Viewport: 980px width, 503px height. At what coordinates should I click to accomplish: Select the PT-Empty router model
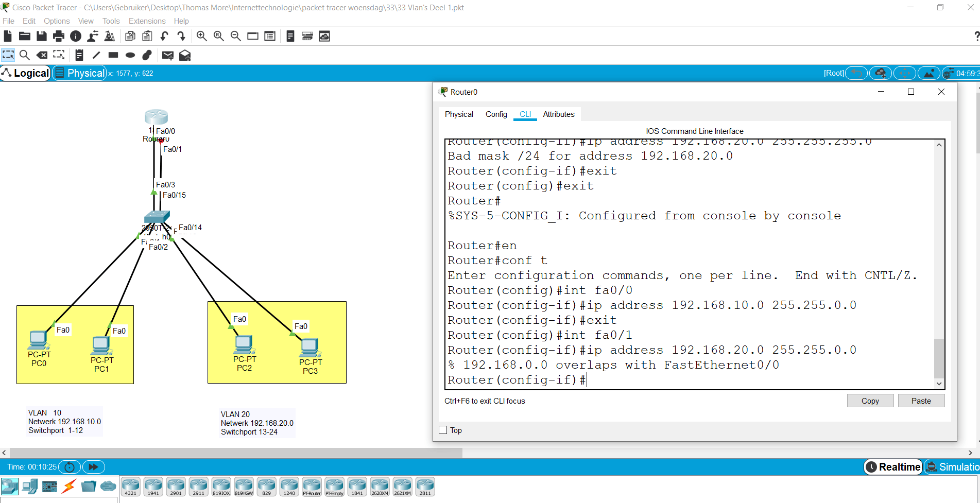coord(334,486)
